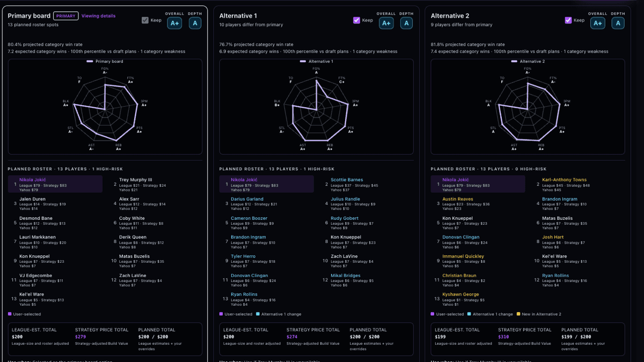Select Nikola Jokić in the Alternative 1 roster
The width and height of the screenshot is (644, 362).
267,184
